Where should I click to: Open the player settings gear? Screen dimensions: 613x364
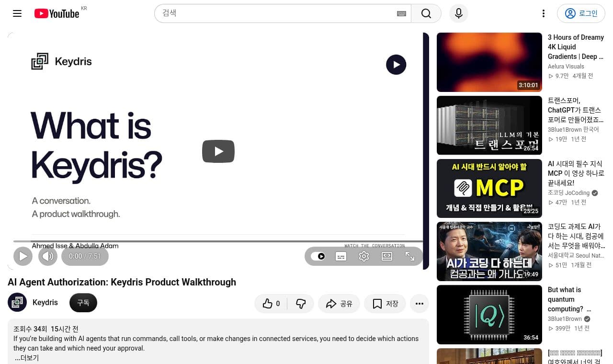pyautogui.click(x=364, y=256)
